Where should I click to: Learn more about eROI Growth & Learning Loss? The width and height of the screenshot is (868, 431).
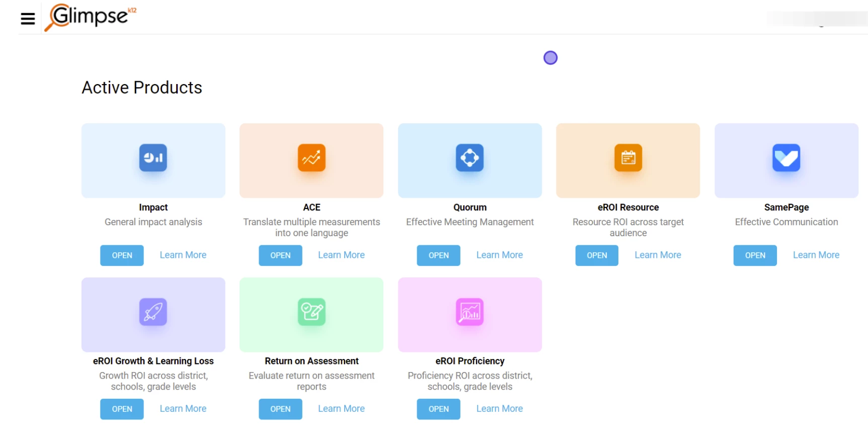183,408
